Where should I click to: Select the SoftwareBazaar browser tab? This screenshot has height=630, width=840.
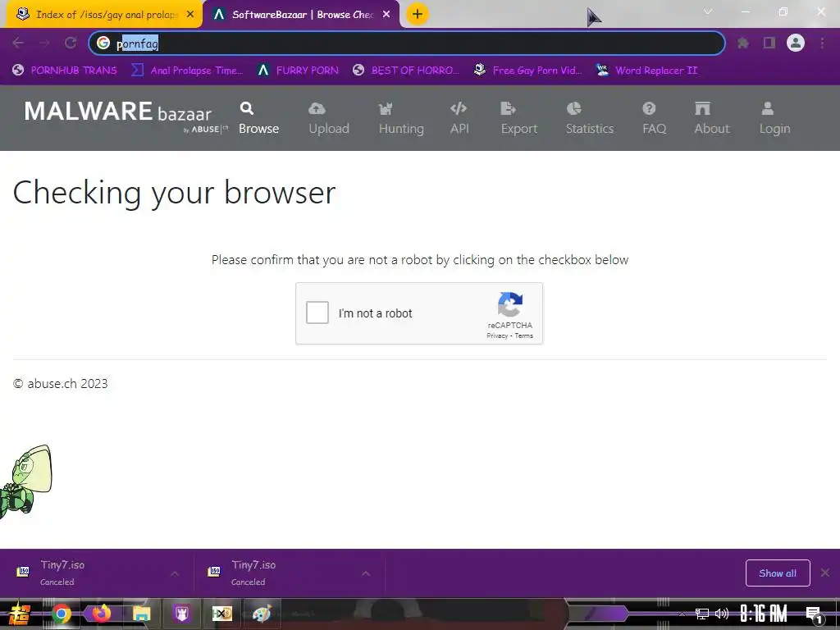(x=300, y=15)
